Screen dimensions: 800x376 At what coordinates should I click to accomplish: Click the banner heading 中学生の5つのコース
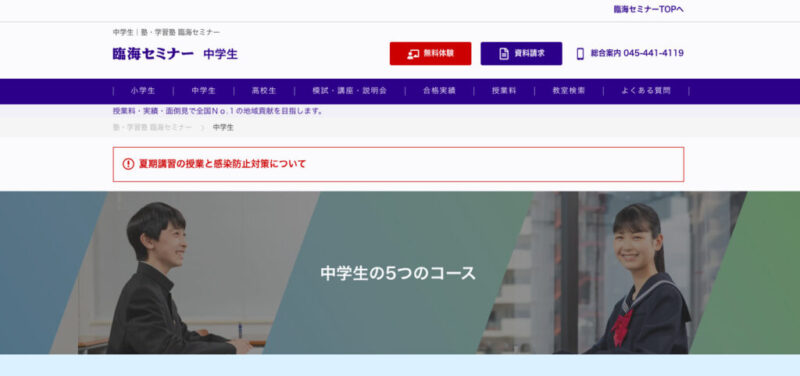click(398, 273)
